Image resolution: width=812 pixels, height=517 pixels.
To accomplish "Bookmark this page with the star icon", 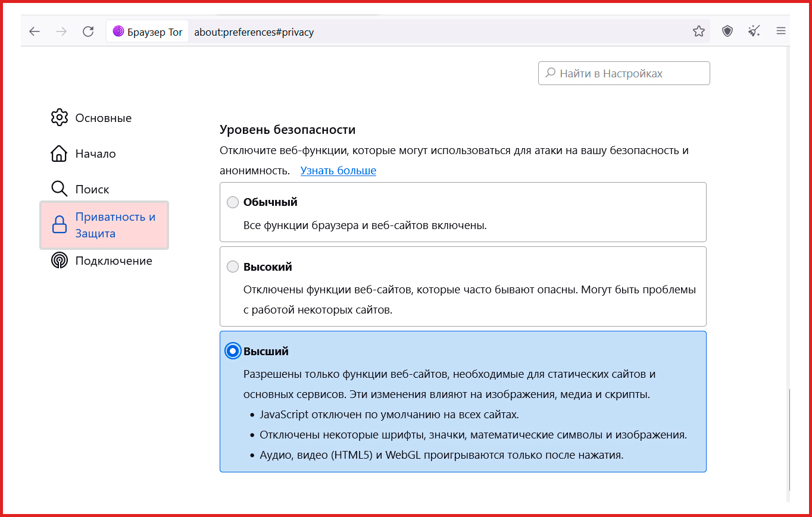I will [x=698, y=32].
